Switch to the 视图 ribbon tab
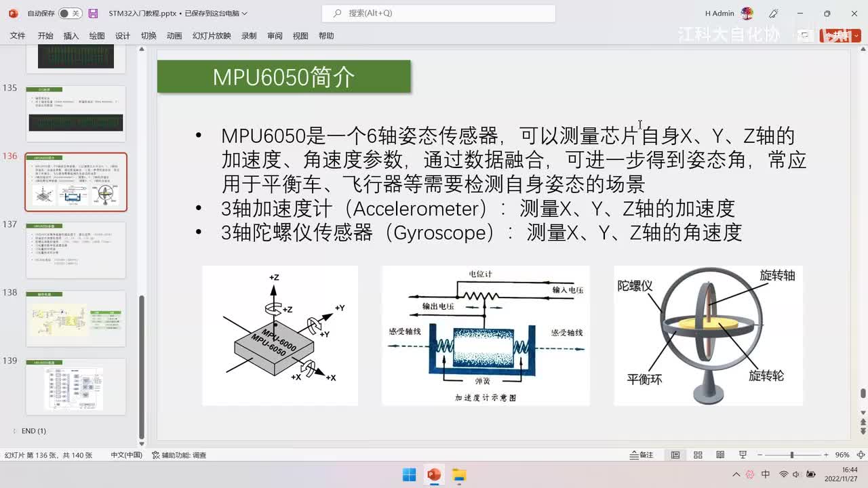This screenshot has width=868, height=488. click(x=300, y=36)
